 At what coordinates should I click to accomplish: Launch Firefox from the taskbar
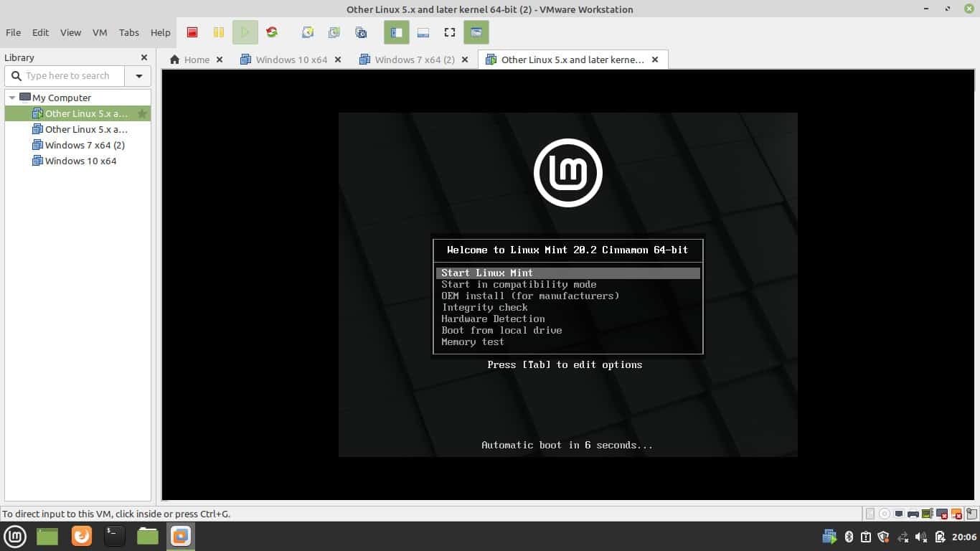tap(82, 536)
